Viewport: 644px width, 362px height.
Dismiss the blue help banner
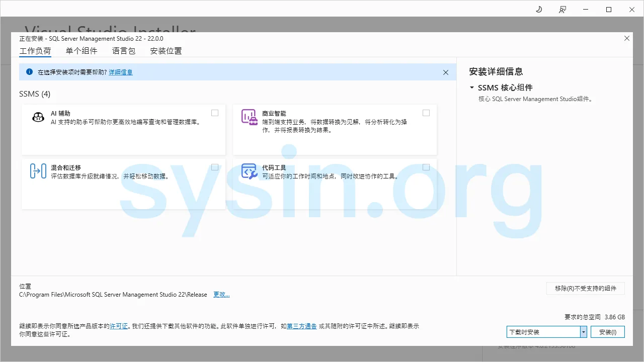tap(445, 72)
